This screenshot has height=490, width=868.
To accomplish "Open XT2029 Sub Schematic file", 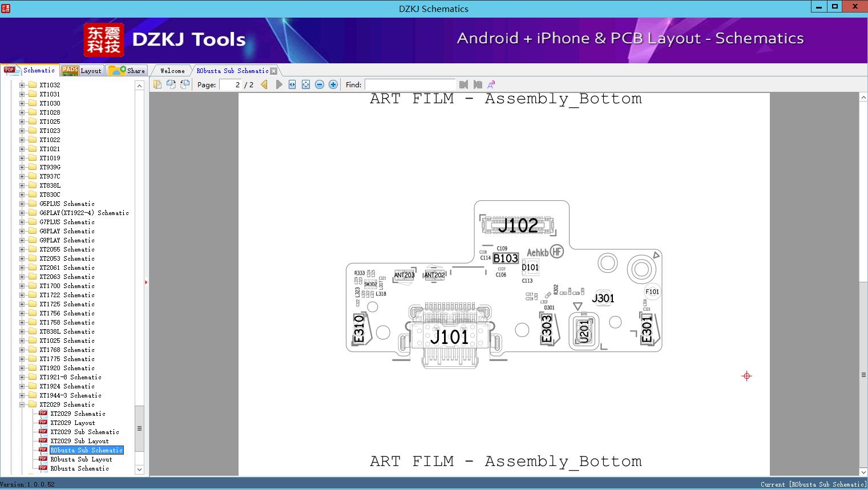I will [x=84, y=432].
